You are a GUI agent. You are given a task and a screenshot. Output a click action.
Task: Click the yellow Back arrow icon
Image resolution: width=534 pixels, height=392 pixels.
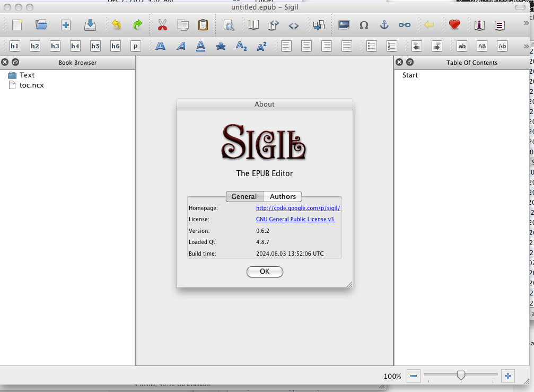429,25
